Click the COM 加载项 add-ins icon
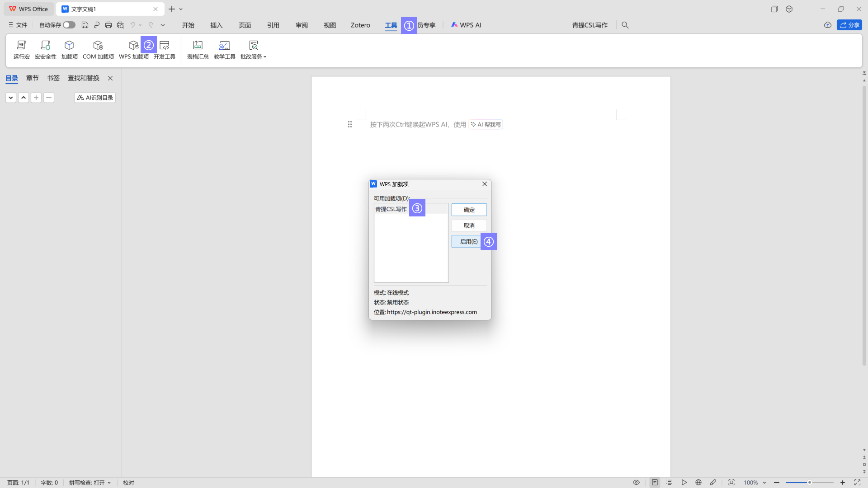Screen dimensions: 868x488 tap(98, 49)
